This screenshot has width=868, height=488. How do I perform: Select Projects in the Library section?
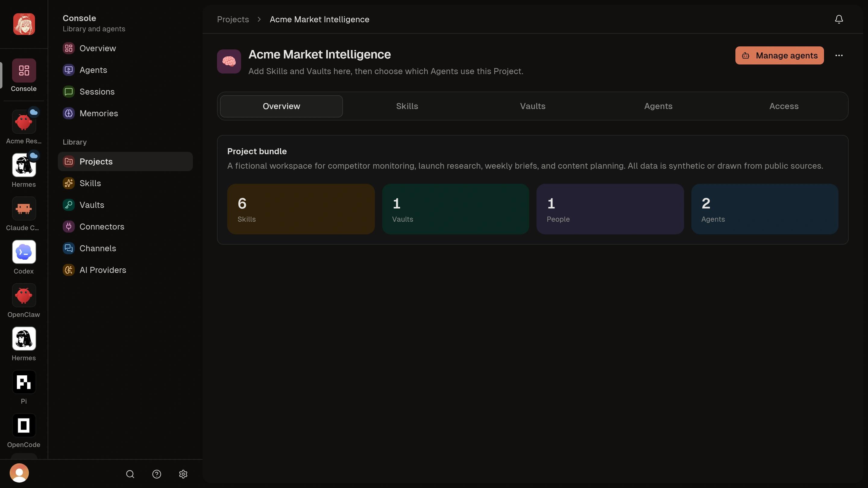[125, 161]
